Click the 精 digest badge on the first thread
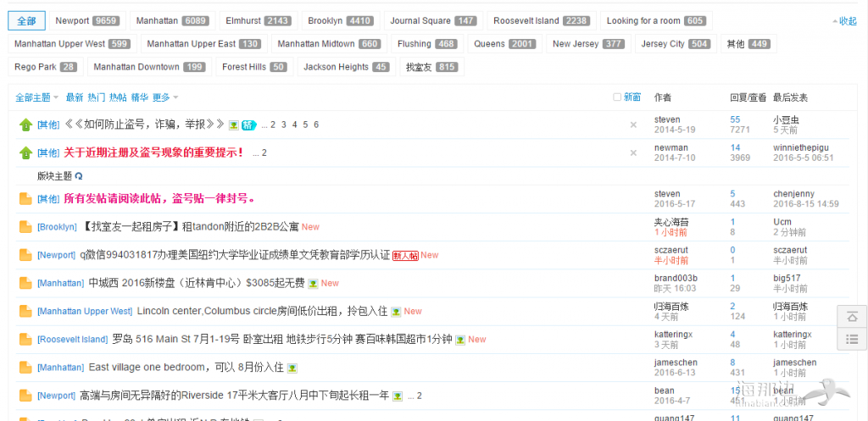Image resolution: width=868 pixels, height=421 pixels. pyautogui.click(x=249, y=125)
